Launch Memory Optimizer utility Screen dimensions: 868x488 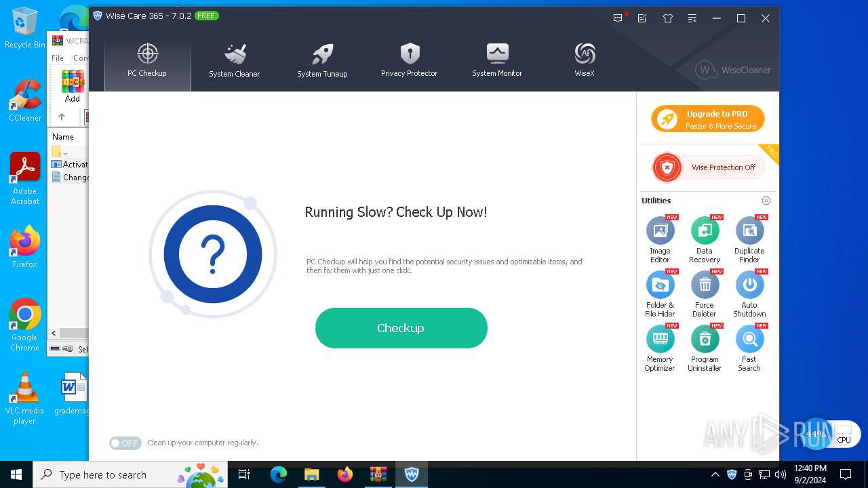tap(660, 348)
